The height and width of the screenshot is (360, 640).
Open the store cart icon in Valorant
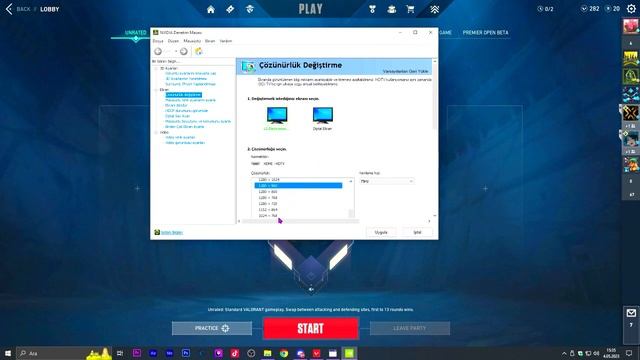pos(410,9)
